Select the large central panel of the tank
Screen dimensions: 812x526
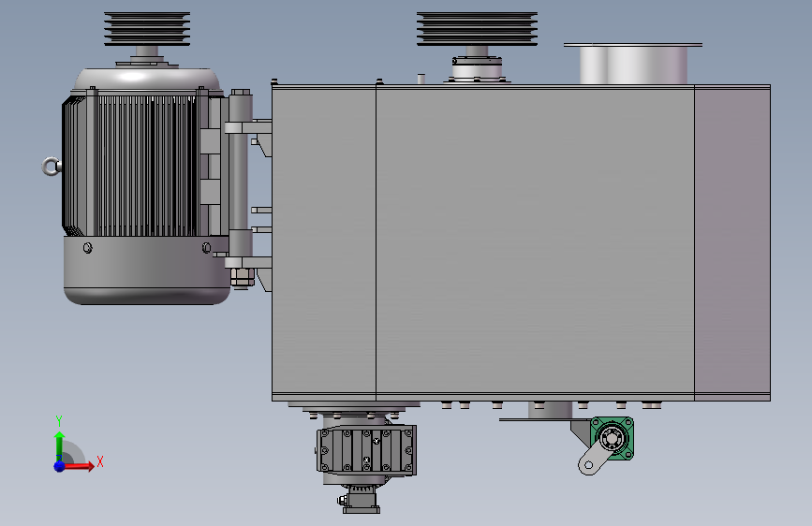coord(535,242)
